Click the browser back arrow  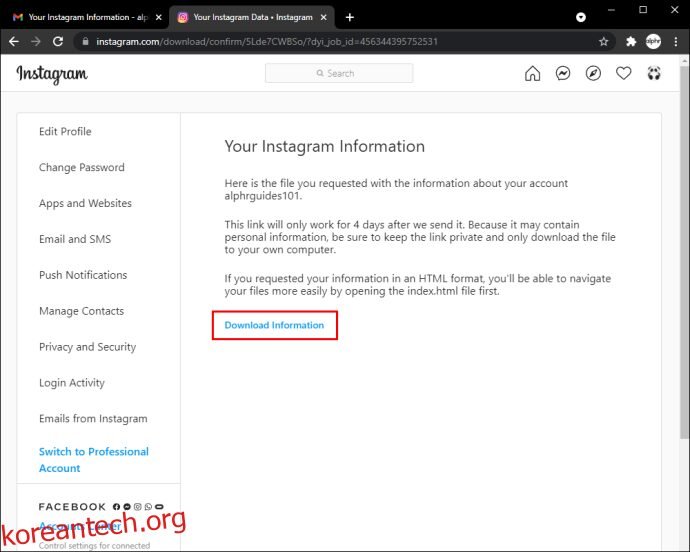click(x=14, y=41)
